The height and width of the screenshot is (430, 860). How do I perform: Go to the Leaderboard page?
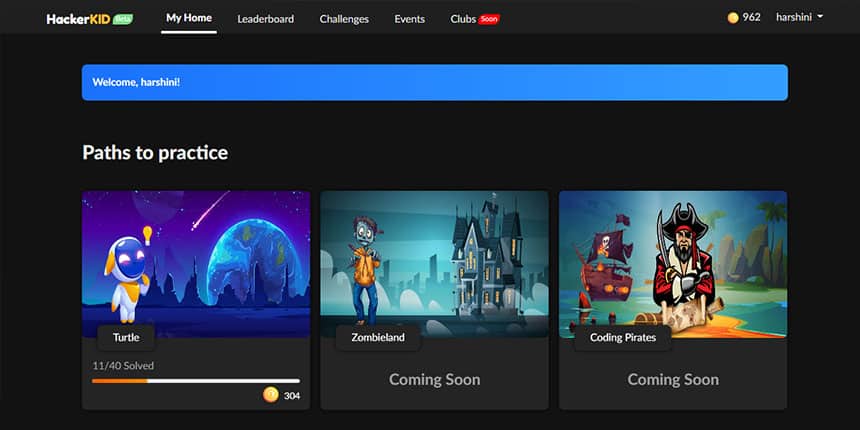point(265,19)
